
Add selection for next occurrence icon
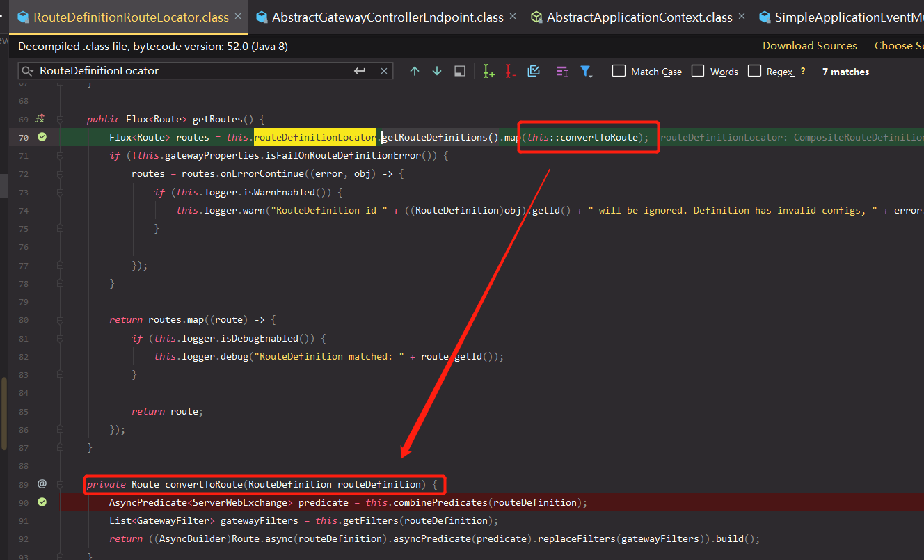(488, 71)
